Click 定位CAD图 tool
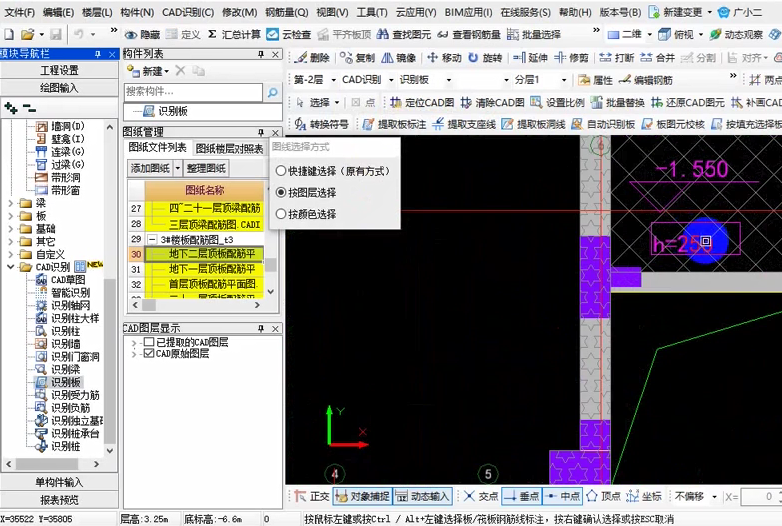This screenshot has width=782, height=526. pyautogui.click(x=422, y=103)
